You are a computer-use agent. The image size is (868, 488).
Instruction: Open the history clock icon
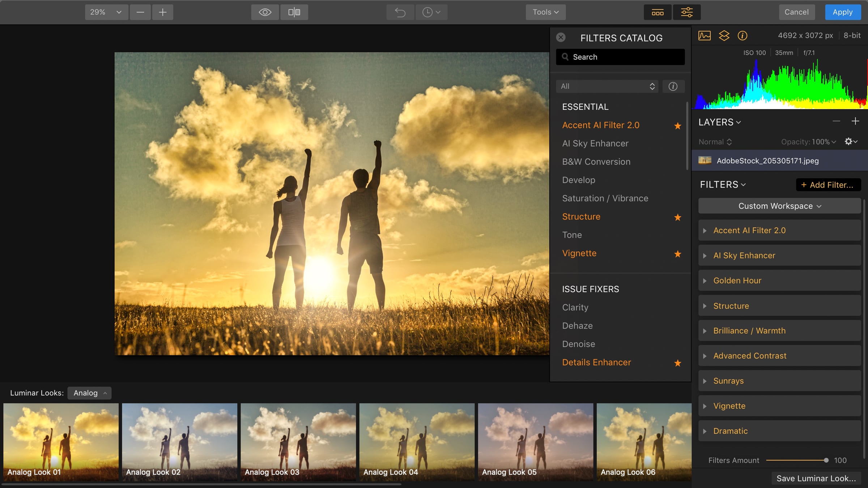[431, 12]
